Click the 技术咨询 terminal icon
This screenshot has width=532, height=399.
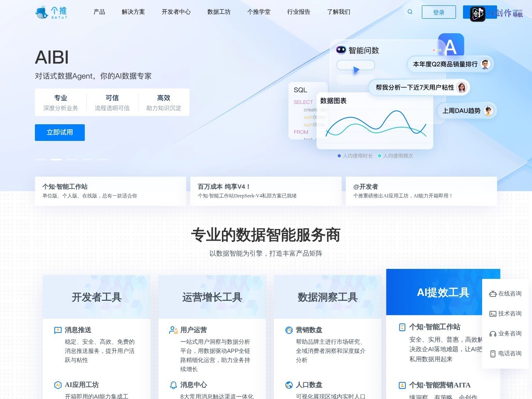493,314
